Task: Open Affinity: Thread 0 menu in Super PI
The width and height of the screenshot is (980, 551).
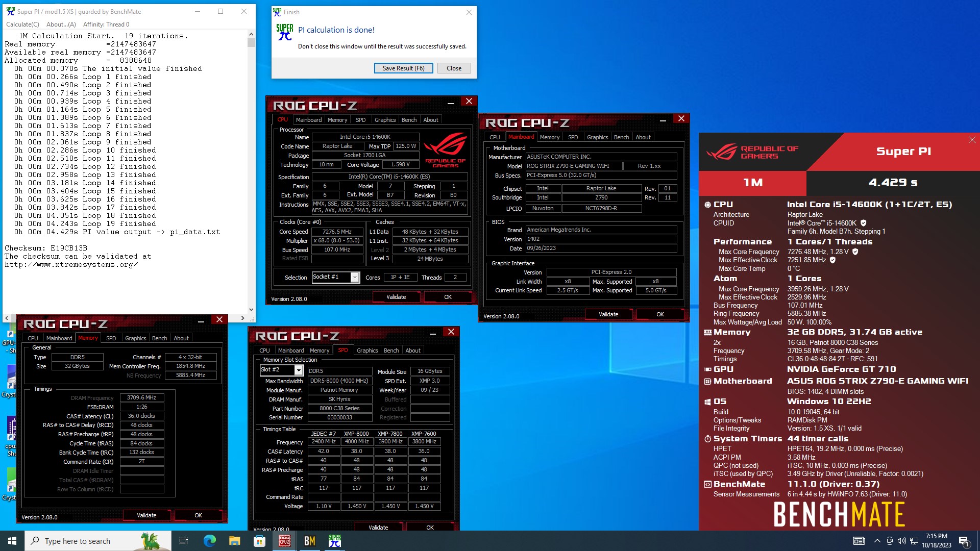Action: click(106, 24)
